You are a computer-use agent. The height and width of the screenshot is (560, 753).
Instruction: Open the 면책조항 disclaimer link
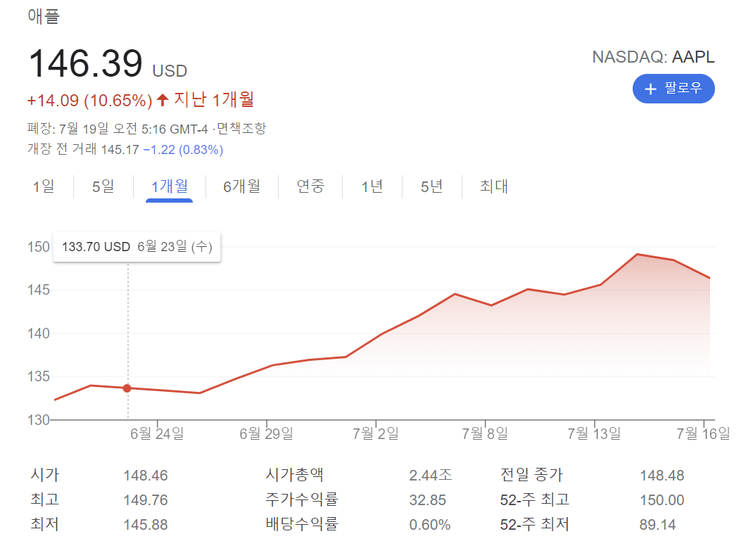coord(241,128)
